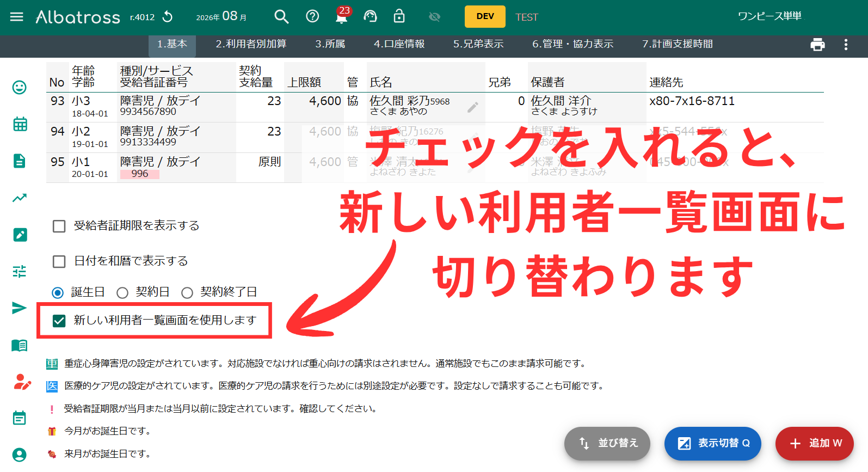Click guardian name 佐久間 洋介
The image size is (868, 472).
click(x=561, y=101)
